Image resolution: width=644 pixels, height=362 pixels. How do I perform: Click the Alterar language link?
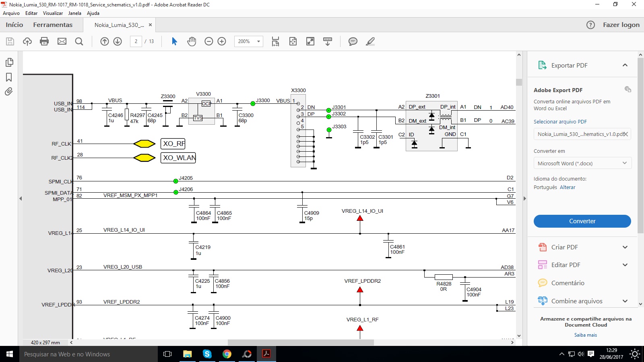[568, 187]
